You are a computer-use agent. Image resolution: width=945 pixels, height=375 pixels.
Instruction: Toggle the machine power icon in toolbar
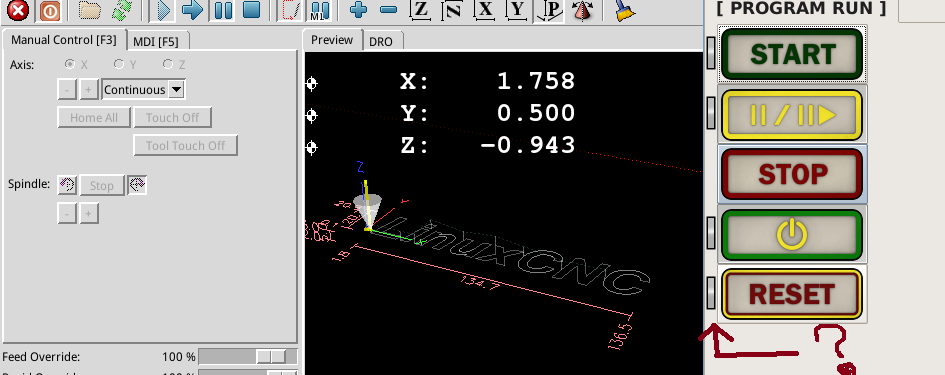pos(50,10)
